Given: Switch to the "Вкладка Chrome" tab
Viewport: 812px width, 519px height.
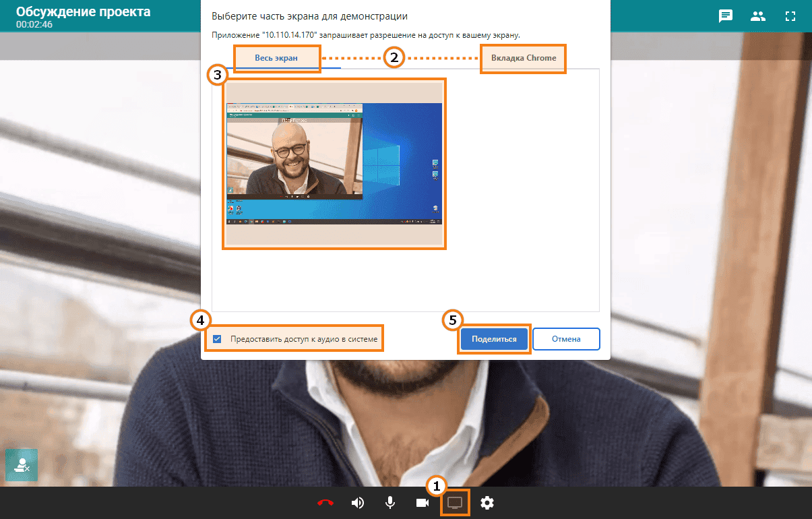Looking at the screenshot, I should click(x=524, y=58).
